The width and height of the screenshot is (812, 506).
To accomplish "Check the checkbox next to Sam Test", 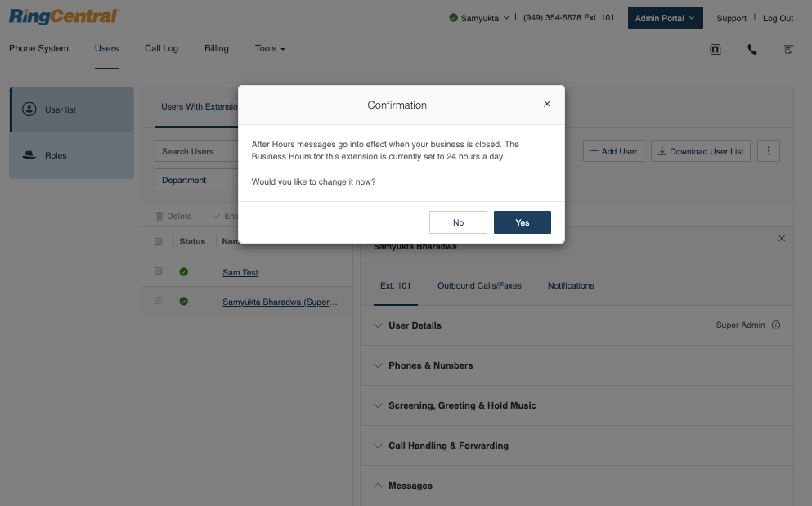I will click(x=158, y=271).
